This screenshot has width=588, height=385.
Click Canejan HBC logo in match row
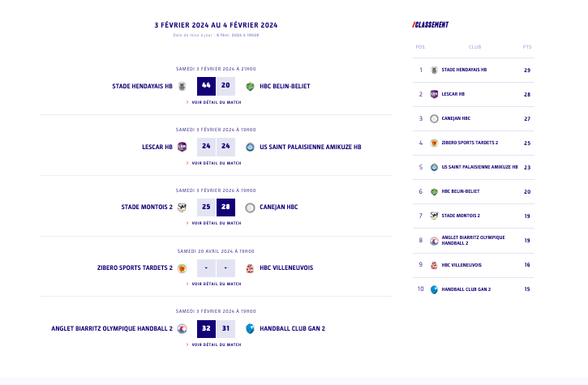(250, 207)
